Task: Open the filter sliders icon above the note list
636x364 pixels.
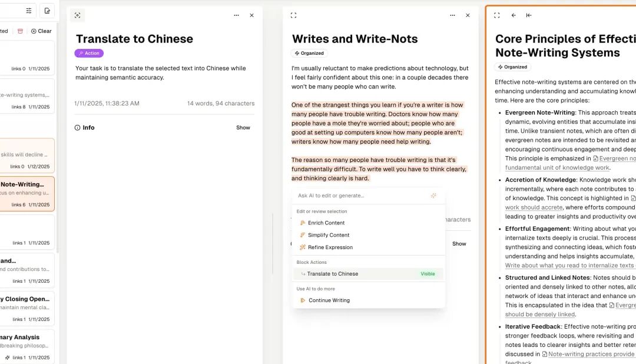Action: [28, 11]
